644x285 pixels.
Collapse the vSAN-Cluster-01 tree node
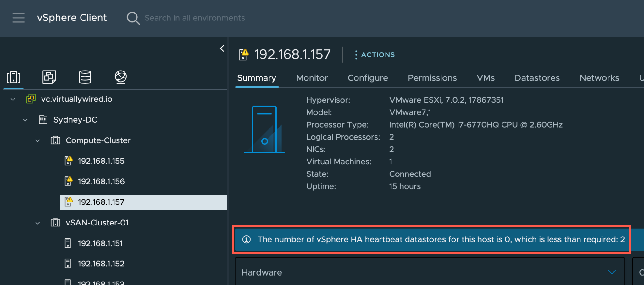point(37,223)
